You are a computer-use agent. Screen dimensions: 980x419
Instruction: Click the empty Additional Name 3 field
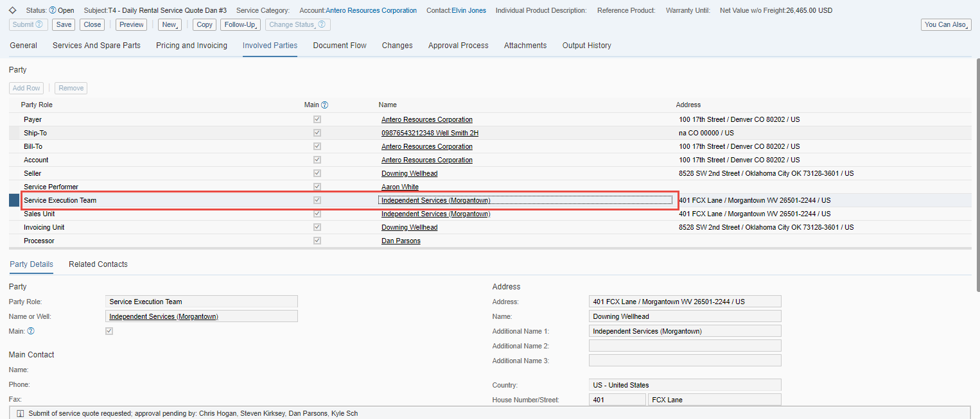[685, 361]
